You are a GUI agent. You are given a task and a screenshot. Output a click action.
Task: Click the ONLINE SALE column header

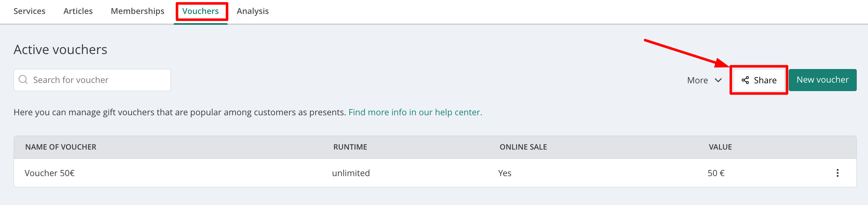(x=523, y=147)
